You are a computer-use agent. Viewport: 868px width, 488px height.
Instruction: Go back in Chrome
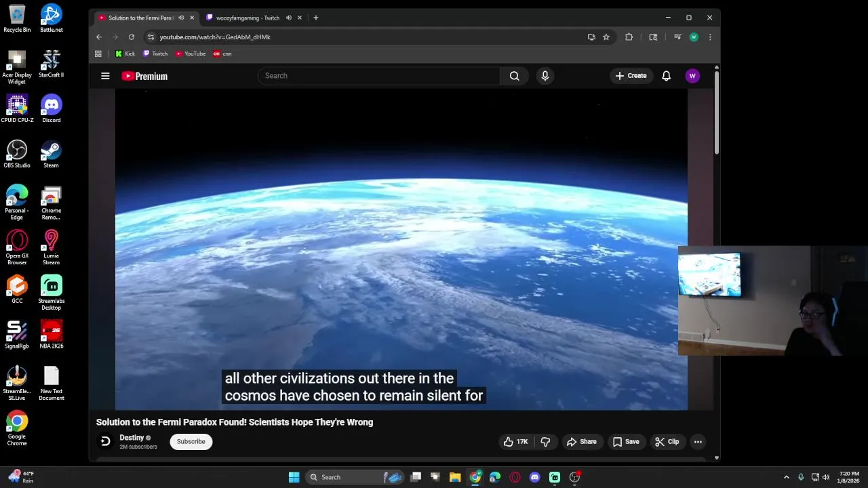click(99, 37)
